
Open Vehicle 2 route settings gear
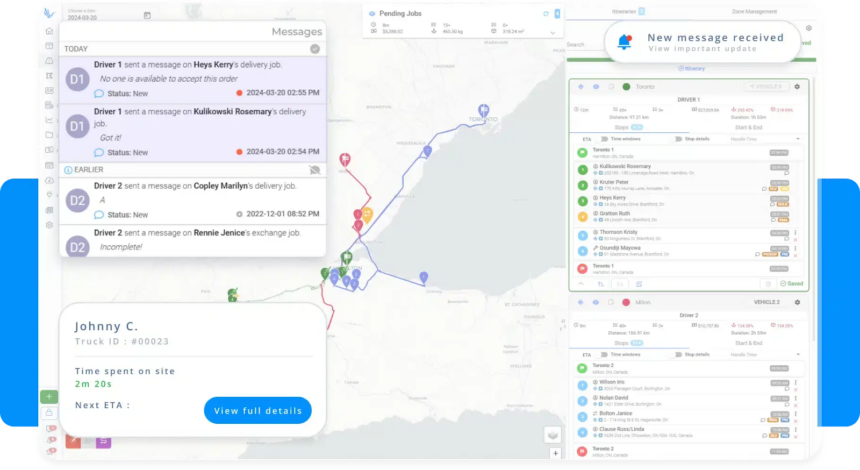click(x=797, y=302)
